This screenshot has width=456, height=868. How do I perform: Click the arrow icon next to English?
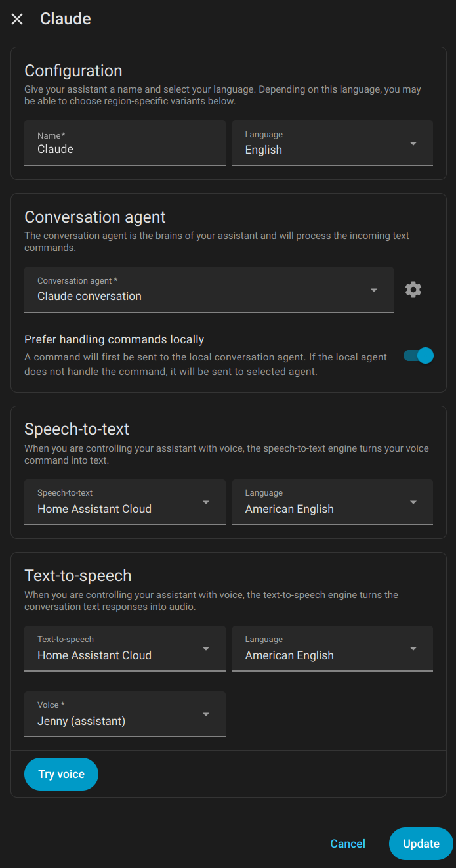point(413,144)
